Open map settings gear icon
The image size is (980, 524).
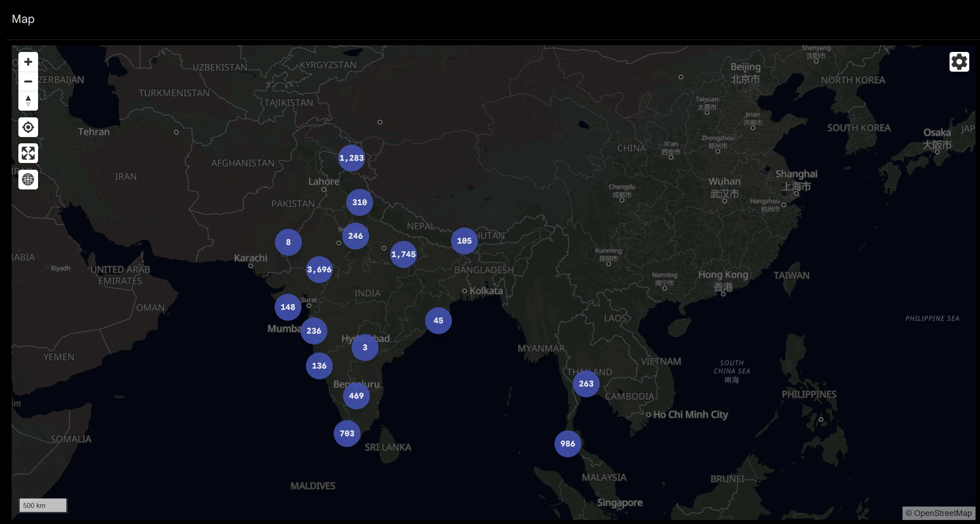click(959, 62)
